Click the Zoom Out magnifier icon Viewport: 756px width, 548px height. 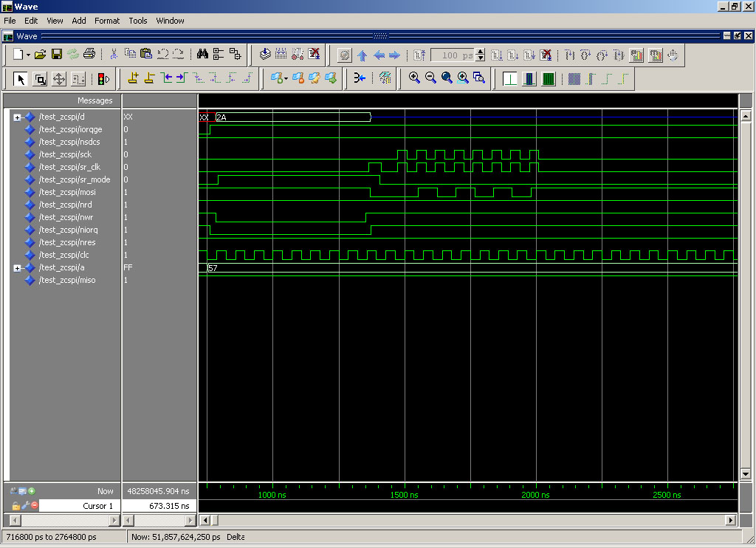click(x=430, y=78)
